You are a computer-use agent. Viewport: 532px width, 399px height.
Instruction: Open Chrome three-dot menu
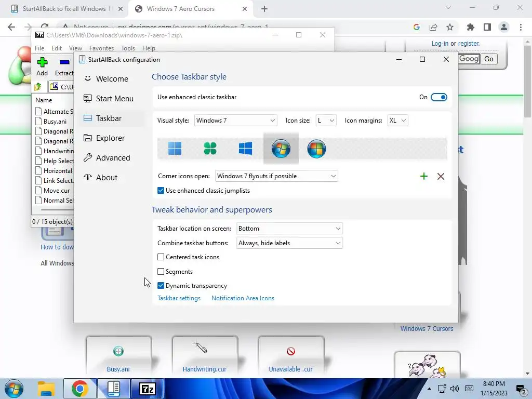click(521, 27)
